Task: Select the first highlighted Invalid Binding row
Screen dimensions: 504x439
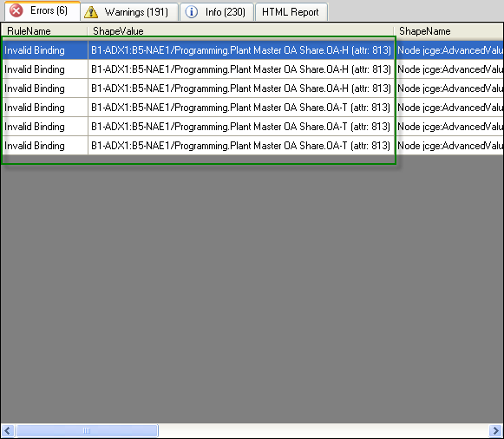Action: [252, 50]
